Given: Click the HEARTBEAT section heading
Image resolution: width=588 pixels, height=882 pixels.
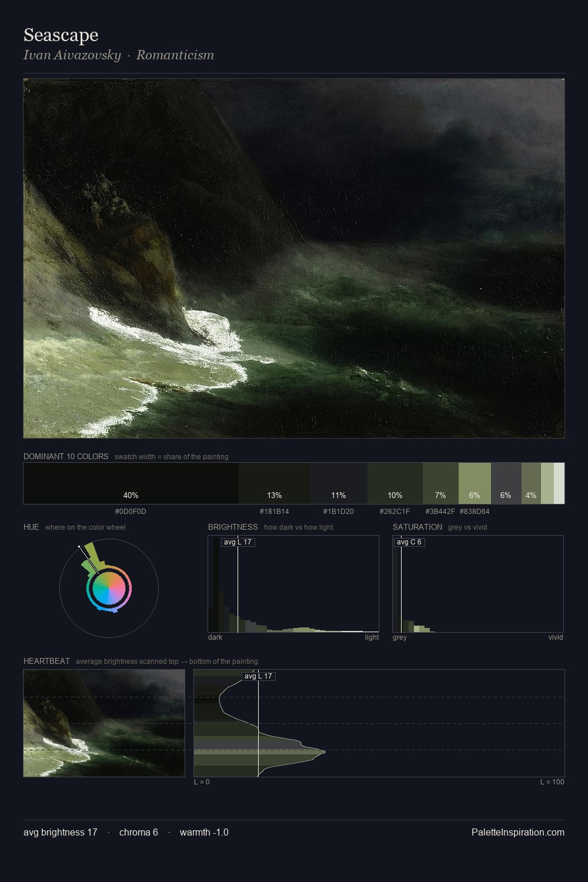Looking at the screenshot, I should 46,661.
